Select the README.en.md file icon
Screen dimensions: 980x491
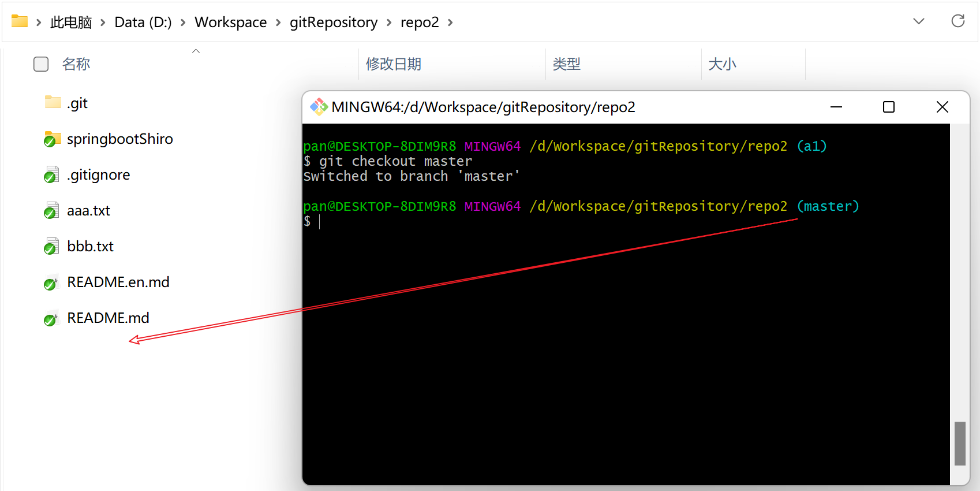[51, 282]
